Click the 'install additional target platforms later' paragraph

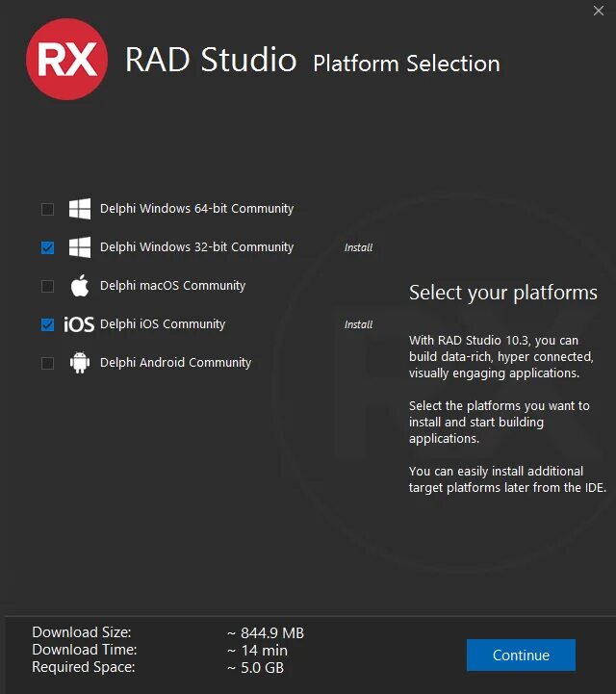[507, 479]
